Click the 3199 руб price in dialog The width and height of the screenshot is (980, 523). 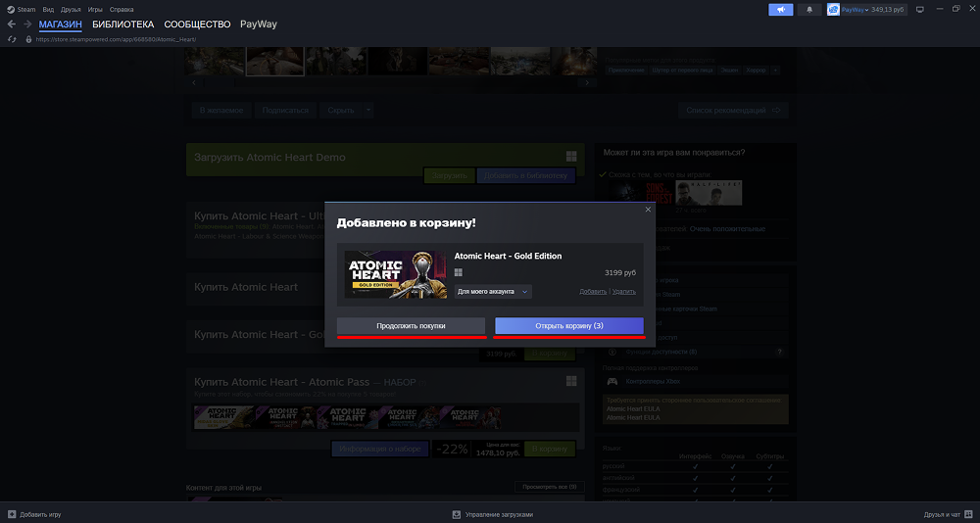click(x=620, y=273)
